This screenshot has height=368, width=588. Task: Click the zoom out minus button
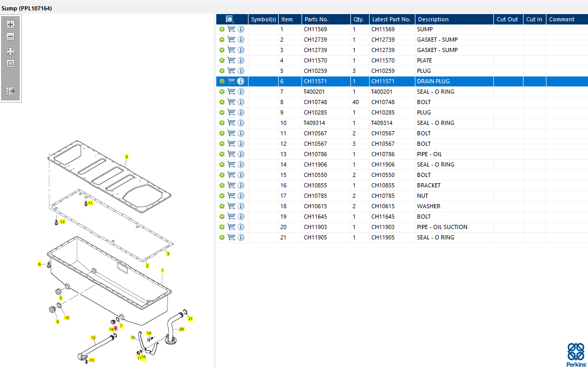click(10, 36)
